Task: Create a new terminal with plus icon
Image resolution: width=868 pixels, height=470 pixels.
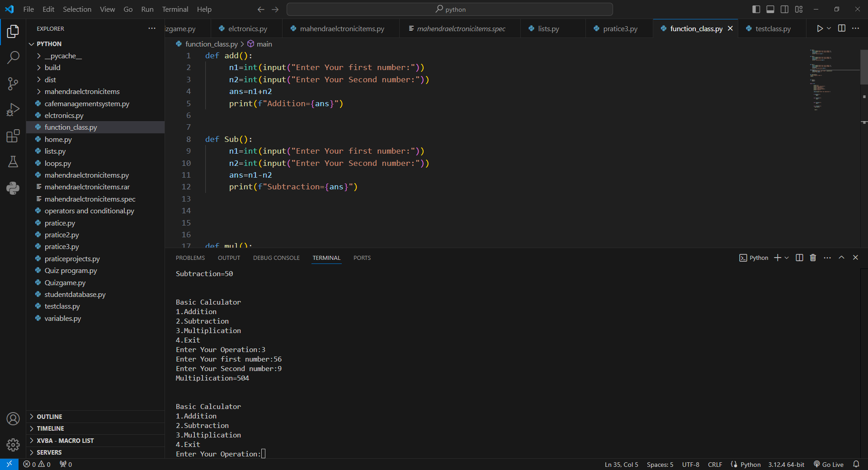Action: pos(778,258)
